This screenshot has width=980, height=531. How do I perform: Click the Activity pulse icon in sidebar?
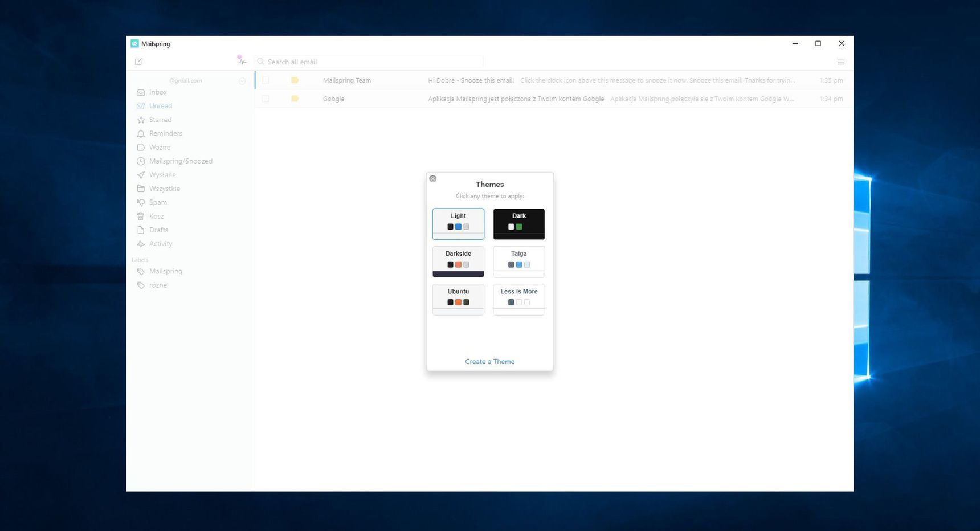(x=141, y=244)
